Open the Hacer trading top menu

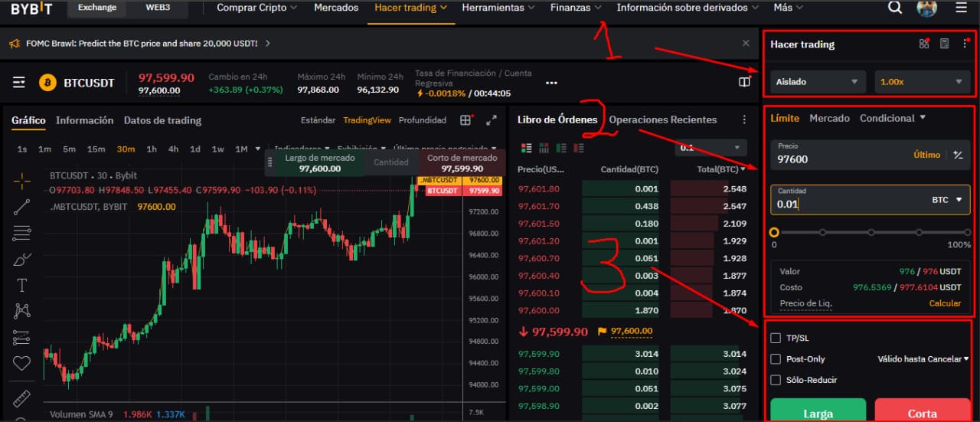pyautogui.click(x=410, y=8)
